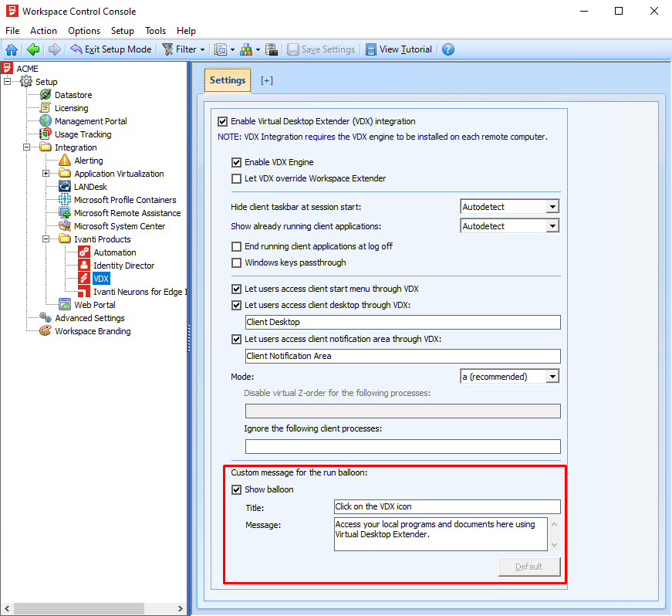The width and height of the screenshot is (672, 616).
Task: Select the Licensing icon in the tree
Action: (x=46, y=108)
